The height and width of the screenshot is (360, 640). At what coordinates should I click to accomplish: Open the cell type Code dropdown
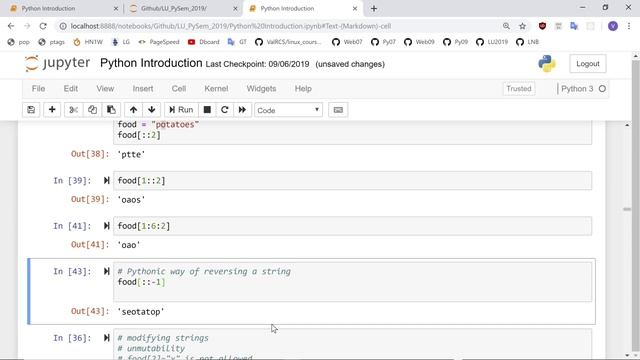click(x=288, y=110)
